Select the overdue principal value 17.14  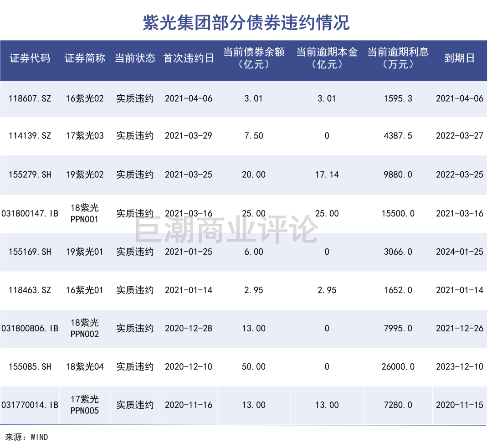(x=327, y=175)
